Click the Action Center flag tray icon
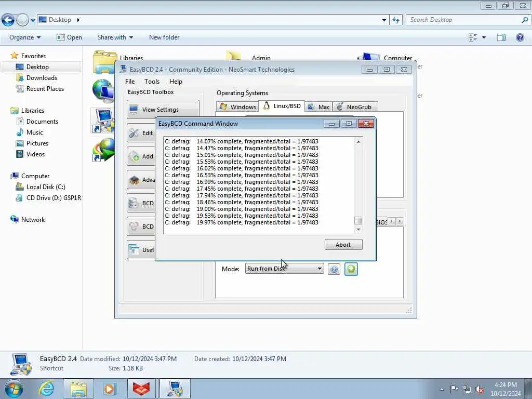This screenshot has height=399, width=532. (454, 389)
